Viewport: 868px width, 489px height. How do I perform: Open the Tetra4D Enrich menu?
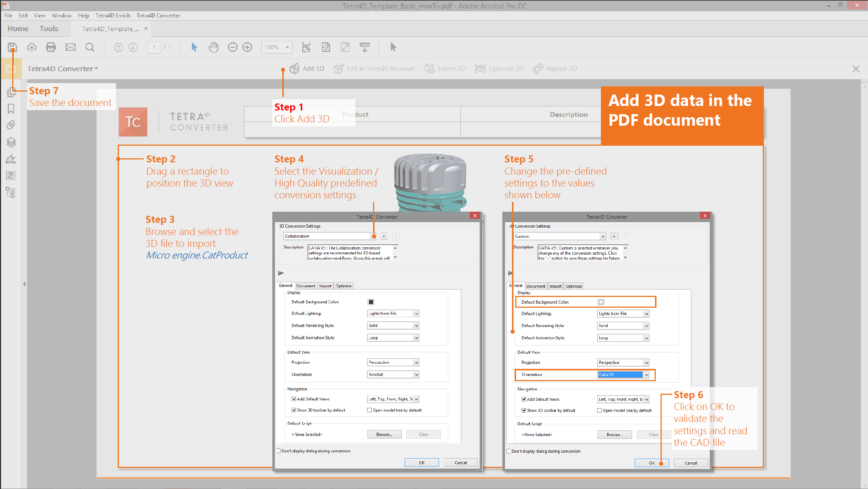[113, 16]
